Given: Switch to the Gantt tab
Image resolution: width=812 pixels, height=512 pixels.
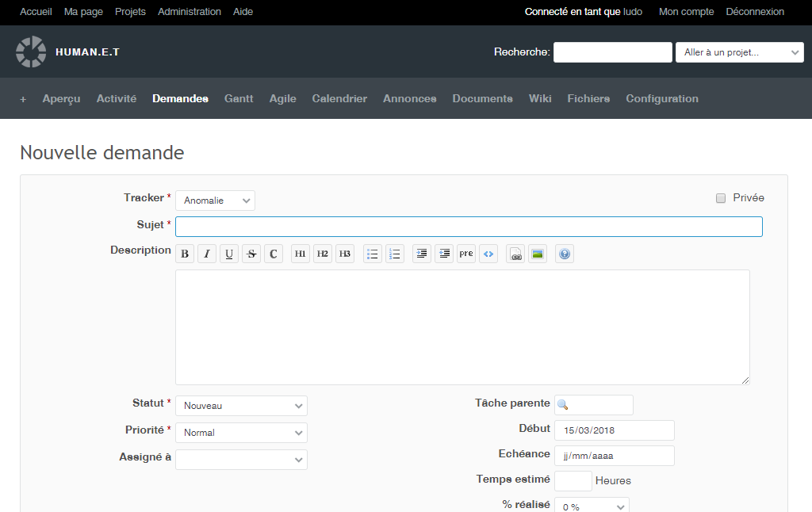Looking at the screenshot, I should click(x=239, y=99).
